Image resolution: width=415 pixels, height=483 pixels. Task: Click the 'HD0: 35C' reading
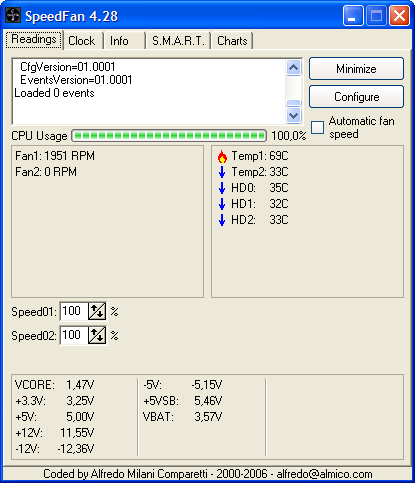coord(260,188)
